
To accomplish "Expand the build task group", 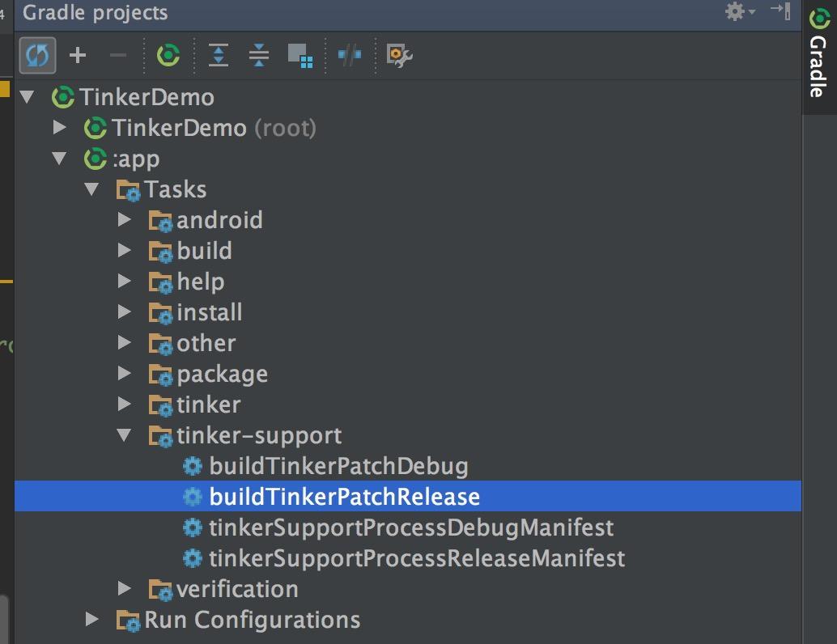I will coord(125,250).
